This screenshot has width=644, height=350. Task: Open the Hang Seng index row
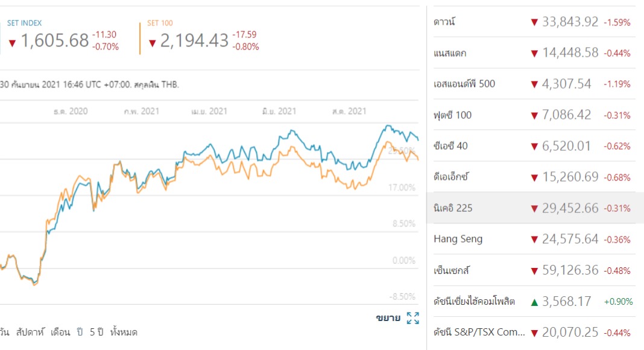click(x=458, y=239)
